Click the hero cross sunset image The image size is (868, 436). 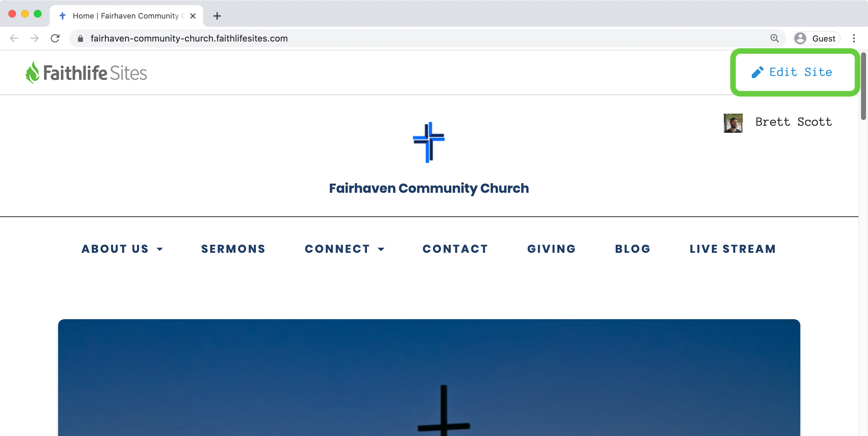tap(429, 377)
